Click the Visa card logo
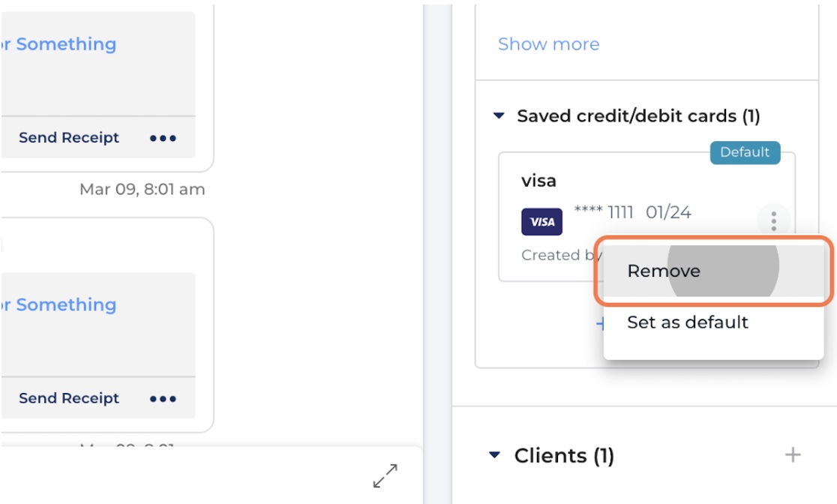Screen dimensions: 837x504 [x=541, y=221]
